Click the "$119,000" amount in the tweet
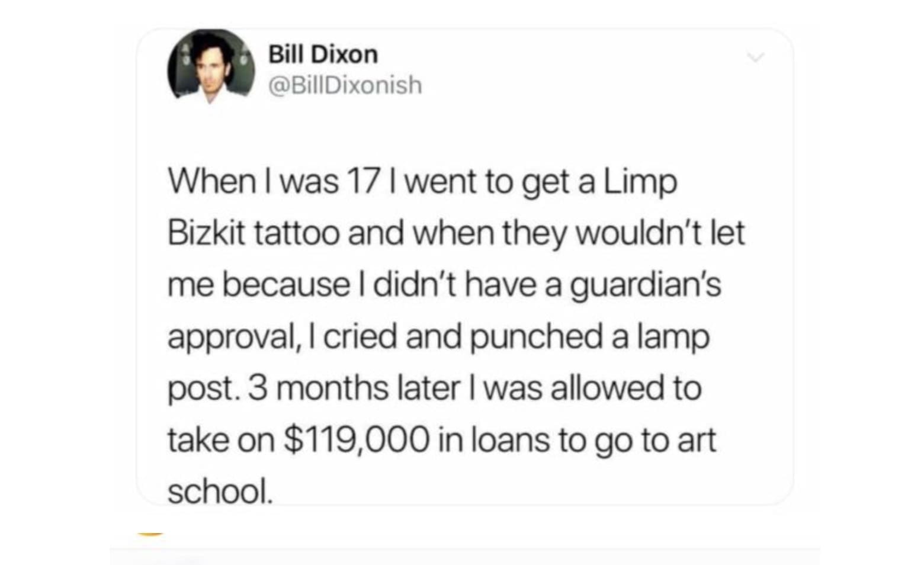Image resolution: width=924 pixels, height=565 pixels. tap(356, 441)
